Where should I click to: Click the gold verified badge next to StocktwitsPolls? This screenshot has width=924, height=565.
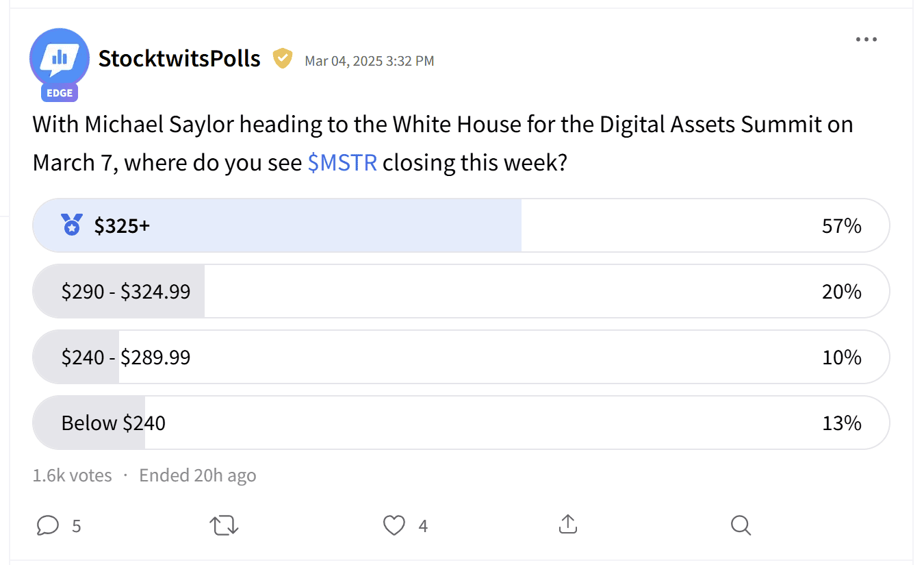tap(282, 59)
